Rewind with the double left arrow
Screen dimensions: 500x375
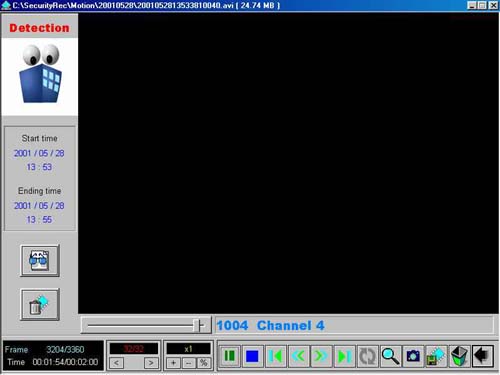click(298, 356)
